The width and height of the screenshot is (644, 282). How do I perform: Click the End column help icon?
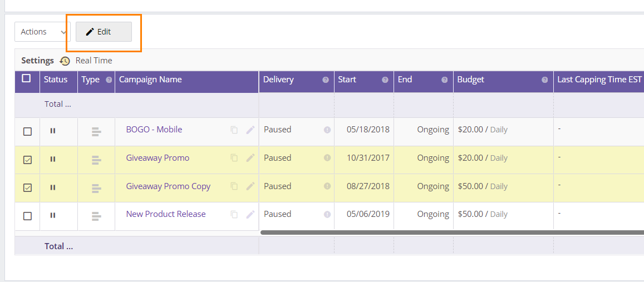tap(445, 80)
